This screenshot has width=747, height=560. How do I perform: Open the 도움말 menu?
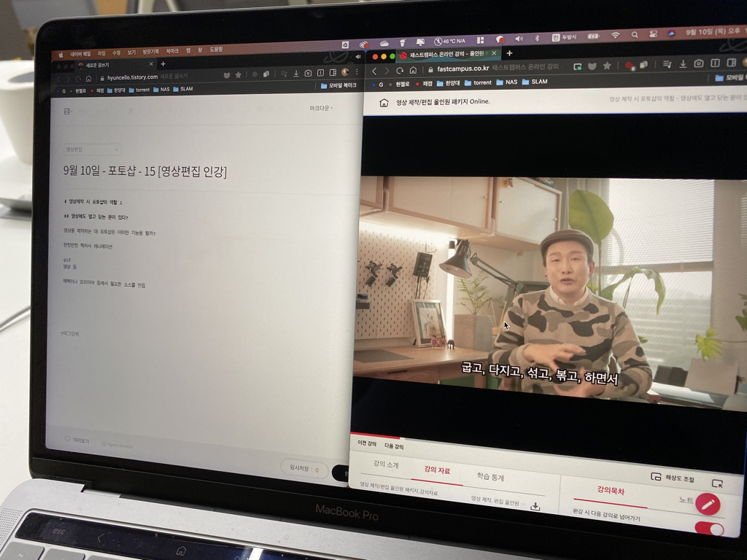coord(216,50)
